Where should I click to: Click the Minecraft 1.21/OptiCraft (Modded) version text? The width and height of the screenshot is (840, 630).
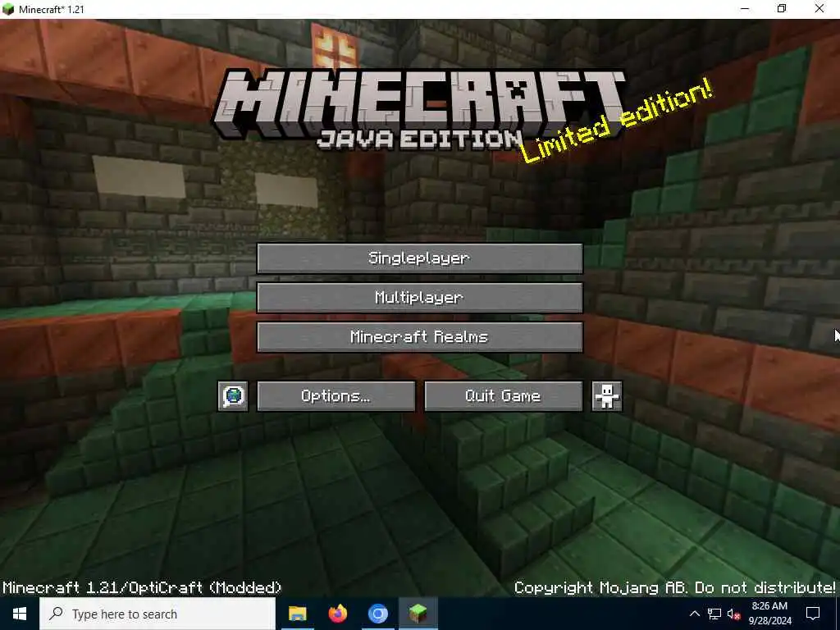coord(142,587)
